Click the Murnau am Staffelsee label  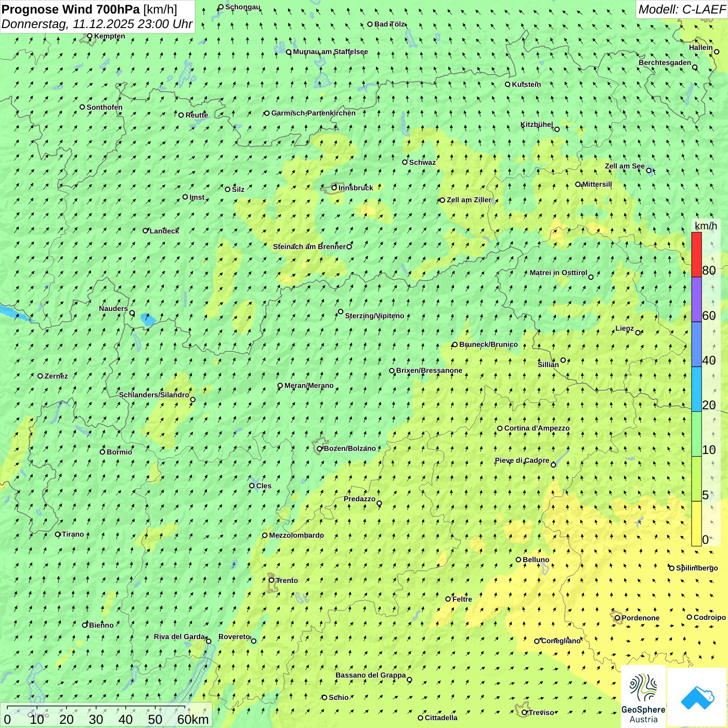point(330,51)
